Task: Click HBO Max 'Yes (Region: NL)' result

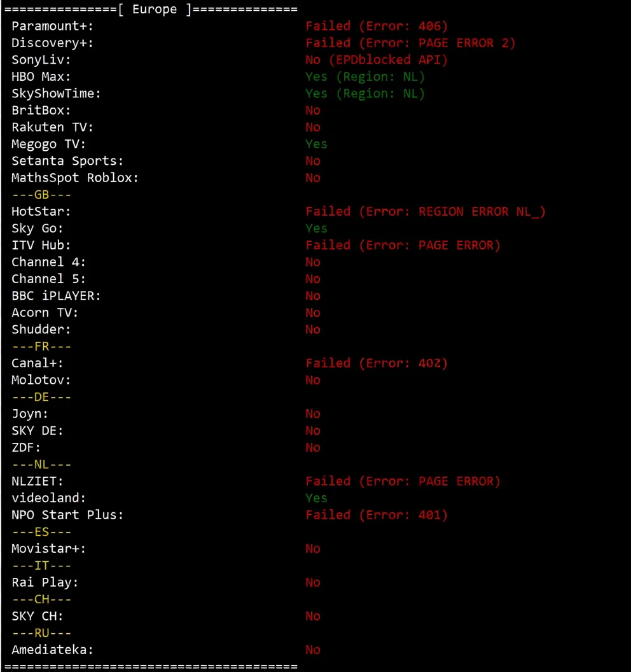Action: 364,77
